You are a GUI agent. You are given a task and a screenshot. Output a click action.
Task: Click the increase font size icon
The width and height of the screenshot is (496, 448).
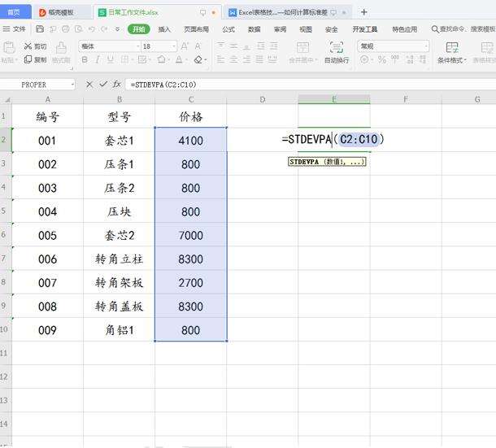(x=185, y=46)
